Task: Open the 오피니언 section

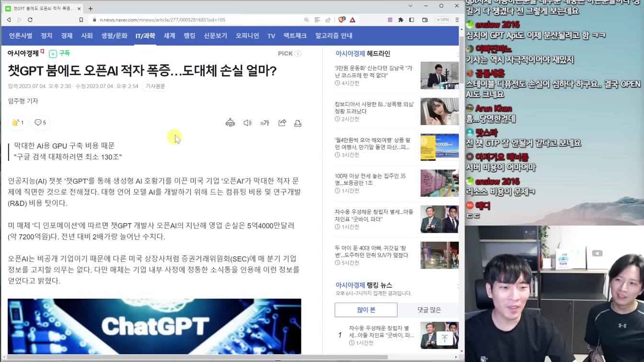Action: click(247, 36)
